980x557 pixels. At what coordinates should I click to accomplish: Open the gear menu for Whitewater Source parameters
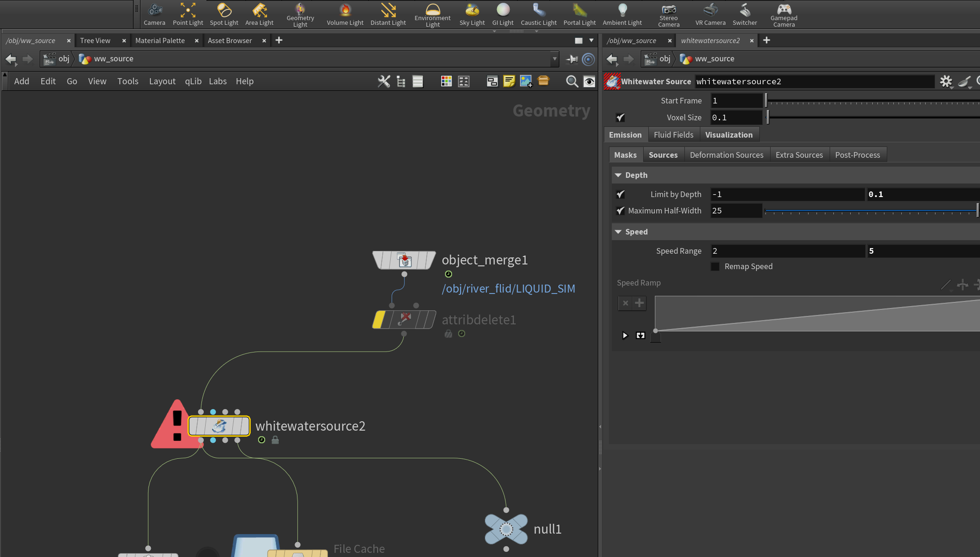[x=946, y=81]
